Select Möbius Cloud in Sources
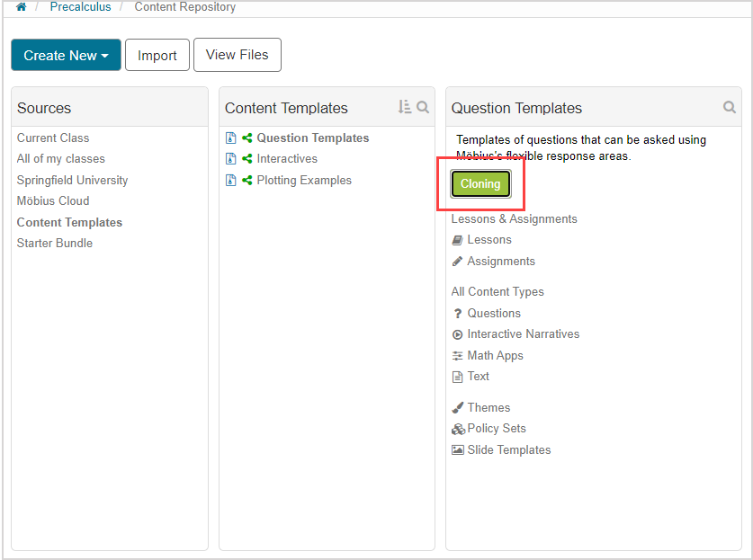This screenshot has height=560, width=753. pos(53,201)
